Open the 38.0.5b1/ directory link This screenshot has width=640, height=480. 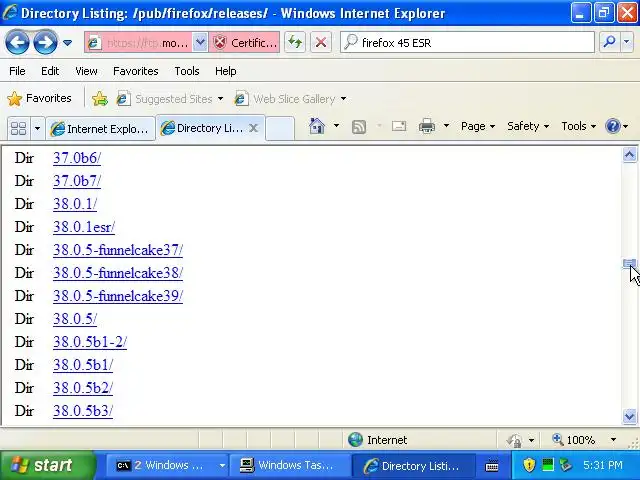(83, 365)
